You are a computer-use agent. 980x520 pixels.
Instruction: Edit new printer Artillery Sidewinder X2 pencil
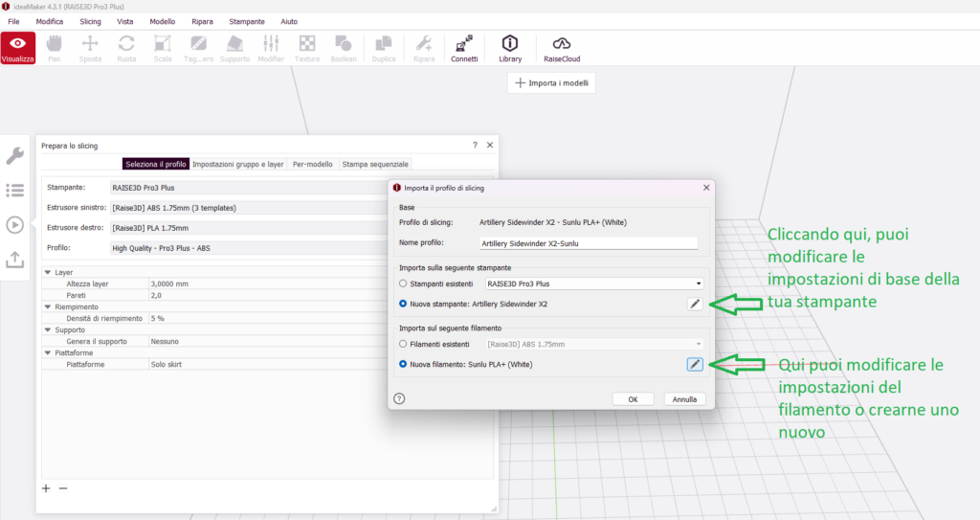695,305
